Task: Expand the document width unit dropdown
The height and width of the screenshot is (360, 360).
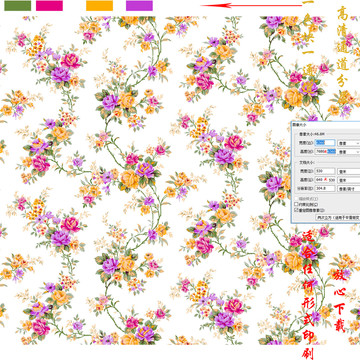Action: click(x=349, y=171)
